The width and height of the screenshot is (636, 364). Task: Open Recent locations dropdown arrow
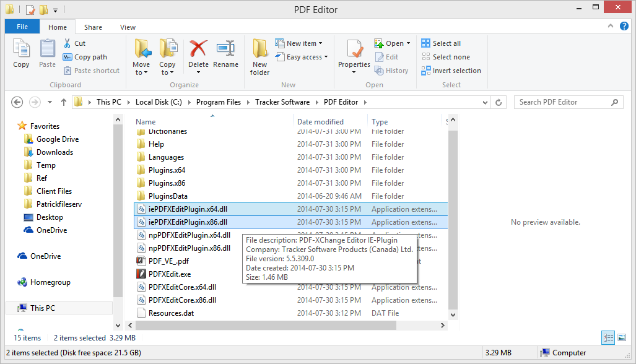coord(50,102)
